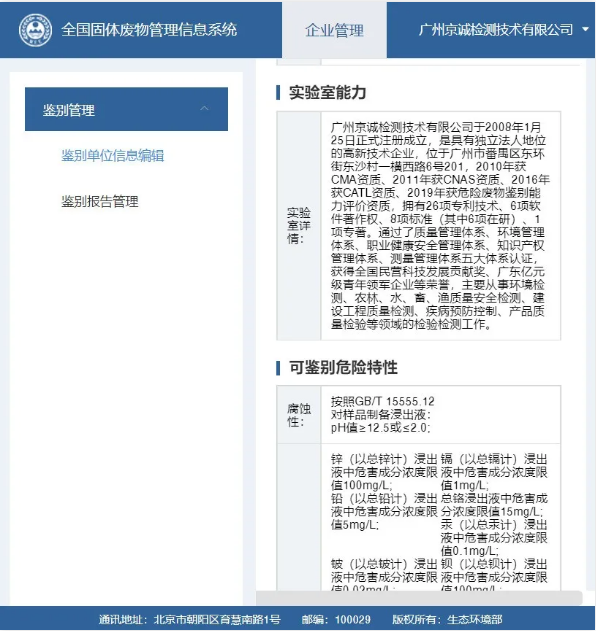Click the footer address 北京市朝阳区育慧南路1号
Screen dimensions: 596x631
[x=217, y=619]
